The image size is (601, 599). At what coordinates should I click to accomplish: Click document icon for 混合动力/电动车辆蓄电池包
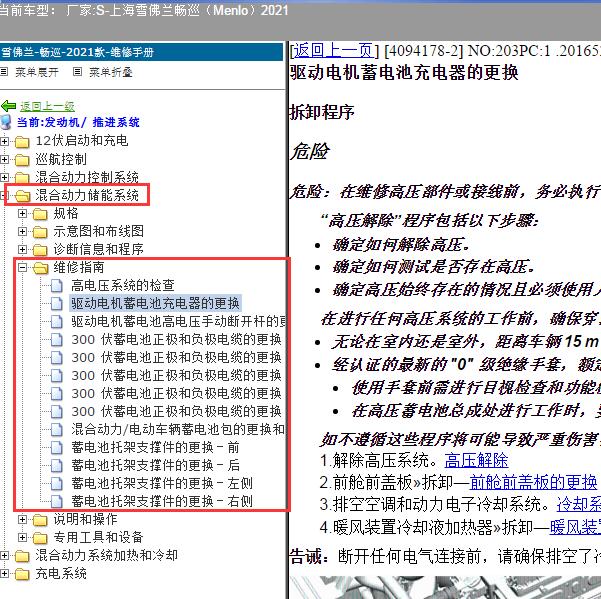(57, 430)
